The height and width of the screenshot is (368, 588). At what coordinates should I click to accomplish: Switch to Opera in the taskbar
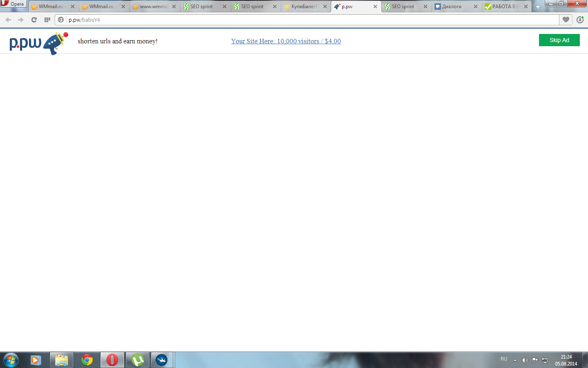112,360
